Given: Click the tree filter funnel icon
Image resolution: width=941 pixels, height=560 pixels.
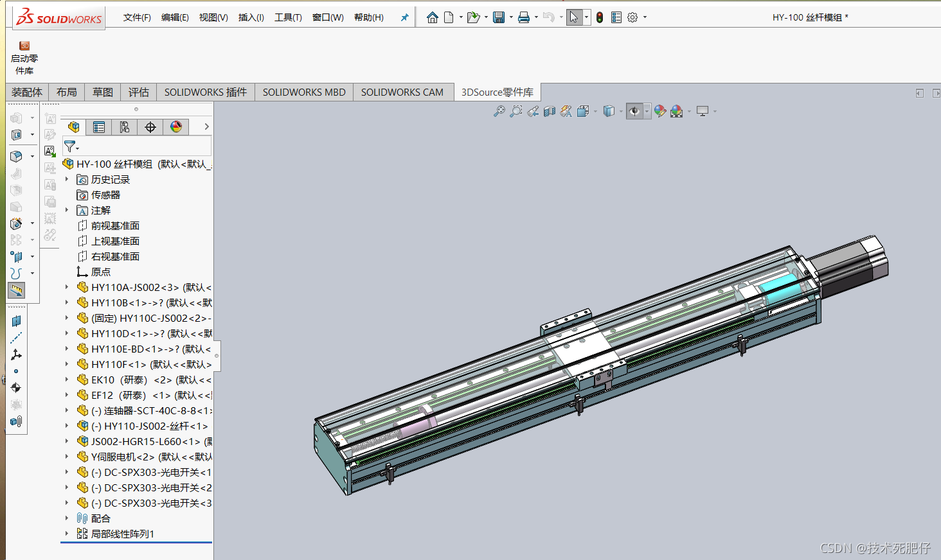Looking at the screenshot, I should pos(69,146).
